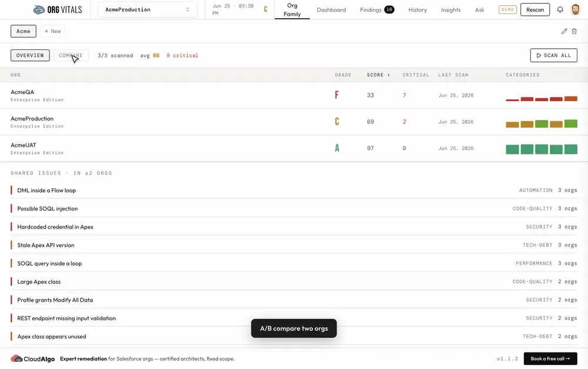588x369 pixels.
Task: Click the Last Scan column header
Action: pos(453,75)
